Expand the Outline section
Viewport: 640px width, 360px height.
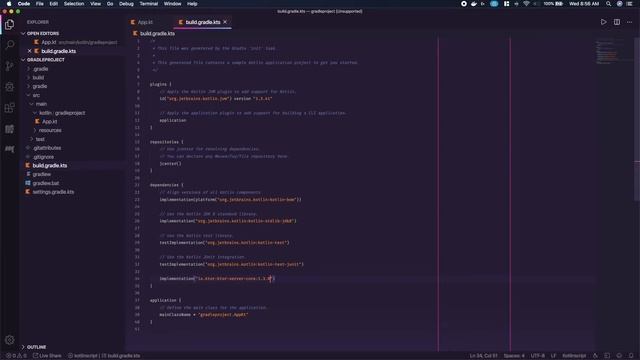[x=34, y=347]
